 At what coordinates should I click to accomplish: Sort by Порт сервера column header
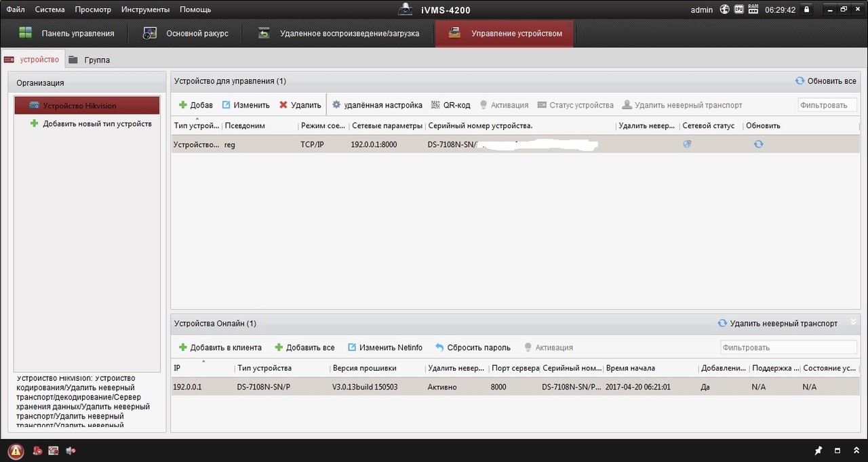coord(515,368)
